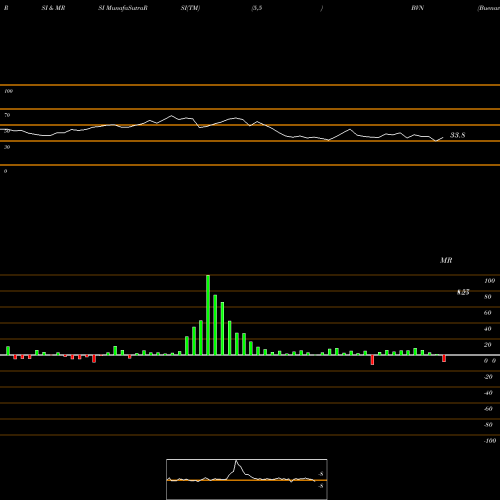
Task: Click the MR right-axis label -40
Action: pos(488,393)
